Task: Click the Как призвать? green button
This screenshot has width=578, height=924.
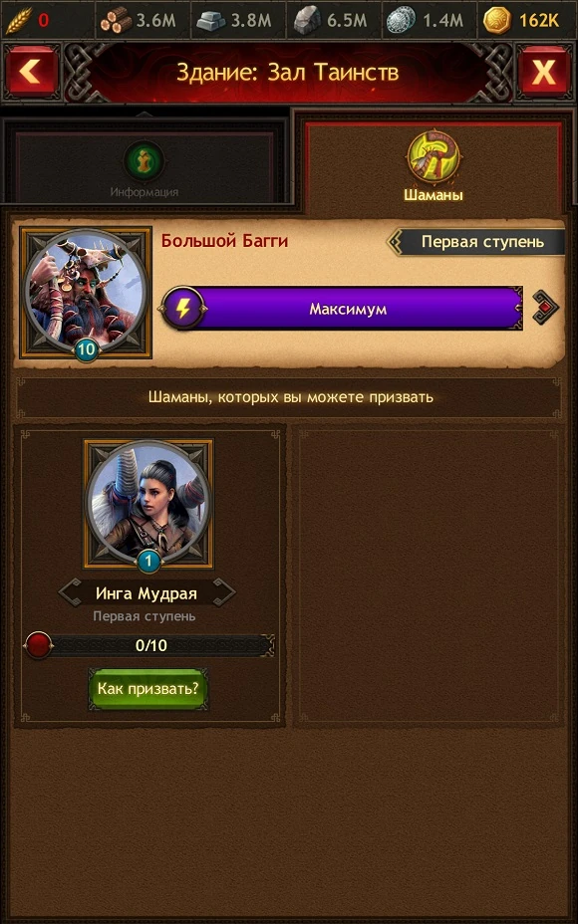Action: point(148,688)
